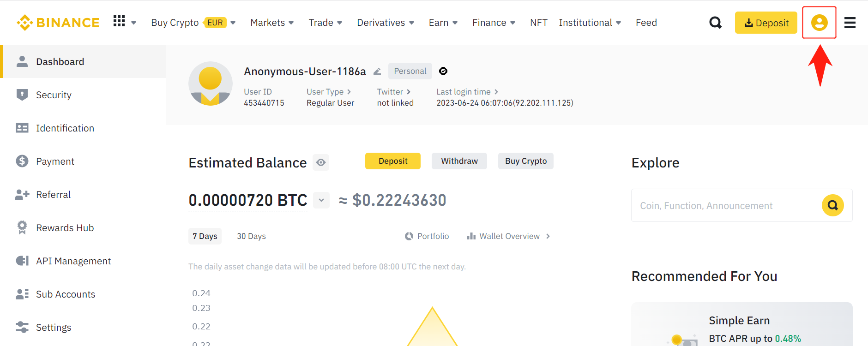Viewport: 868px width, 346px height.
Task: Go to the NFT page
Action: pyautogui.click(x=538, y=23)
